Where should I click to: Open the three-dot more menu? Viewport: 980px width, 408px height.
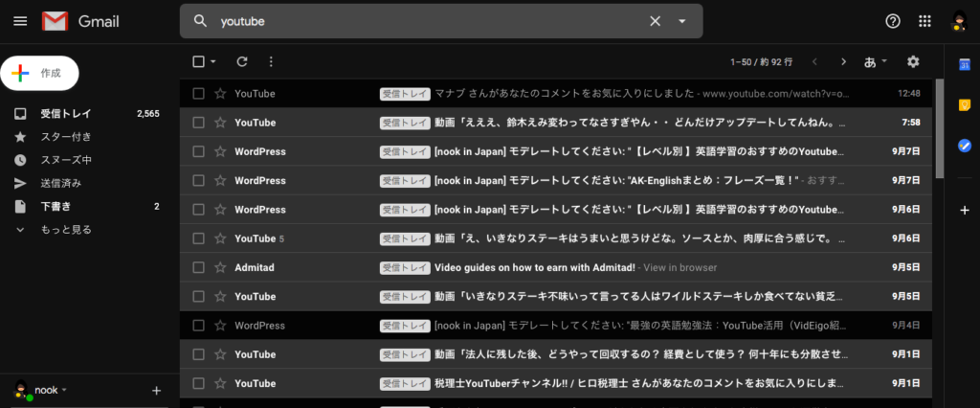click(271, 61)
